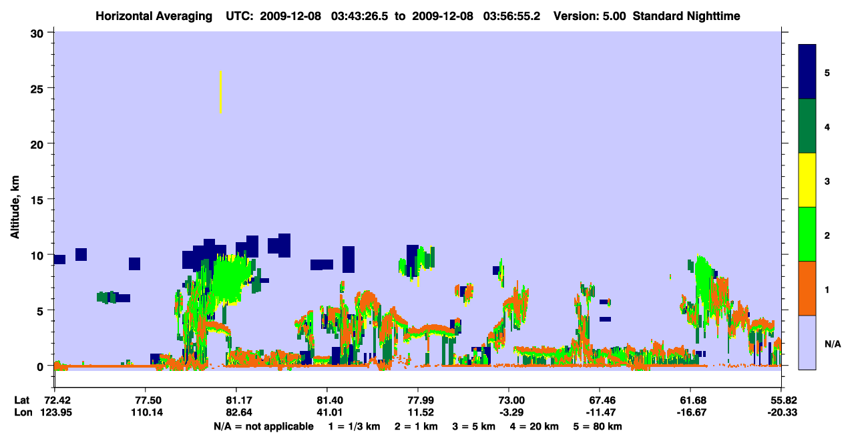This screenshot has height=445, width=868.
Task: Click longitude value '-11.47'
Action: 600,412
